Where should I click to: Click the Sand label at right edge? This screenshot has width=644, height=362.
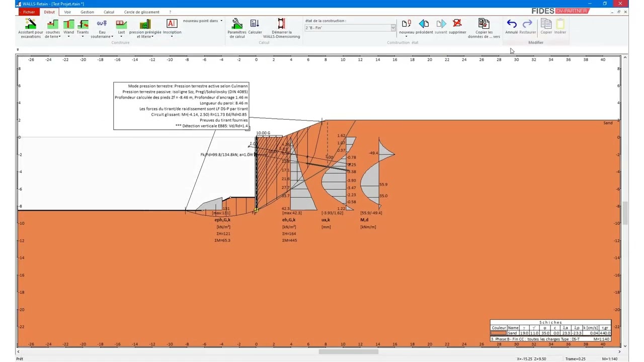(x=608, y=123)
